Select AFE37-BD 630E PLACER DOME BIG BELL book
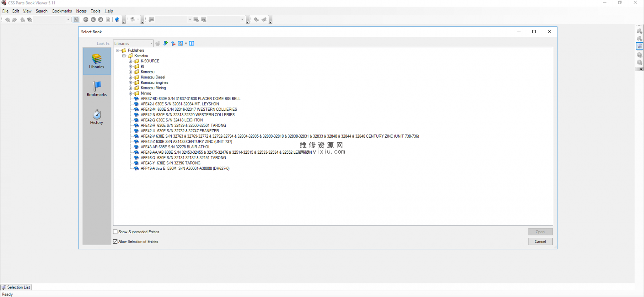644x297 pixels. click(190, 99)
